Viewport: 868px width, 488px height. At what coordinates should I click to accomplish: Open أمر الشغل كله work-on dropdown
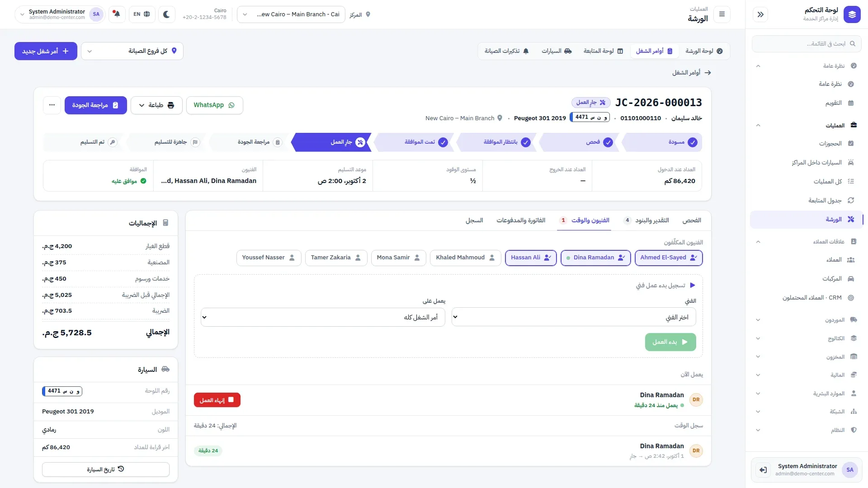click(323, 317)
